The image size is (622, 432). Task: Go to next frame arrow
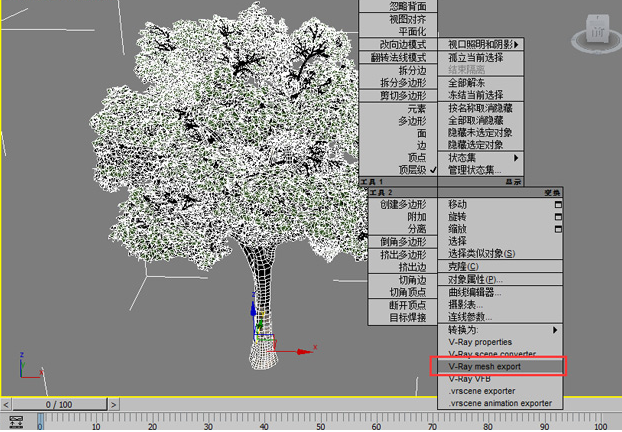click(114, 405)
